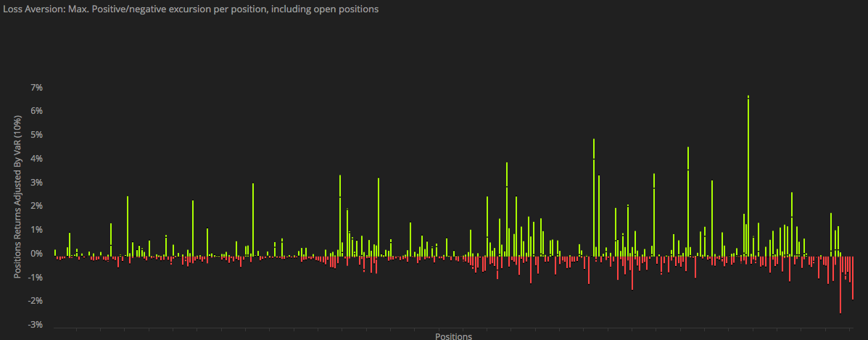868x340 pixels.
Task: Click the chart title starting "Loss Aversion: Max."
Action: [x=190, y=10]
